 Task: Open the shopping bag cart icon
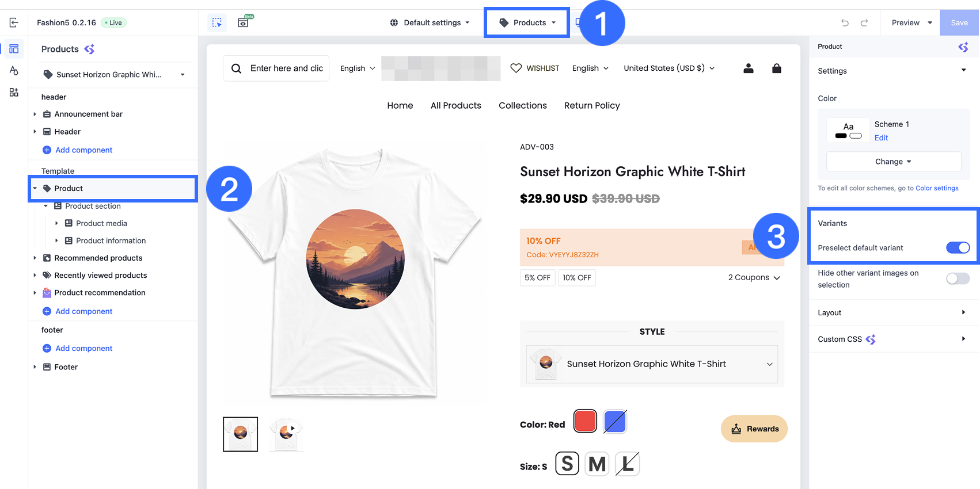[x=777, y=68]
